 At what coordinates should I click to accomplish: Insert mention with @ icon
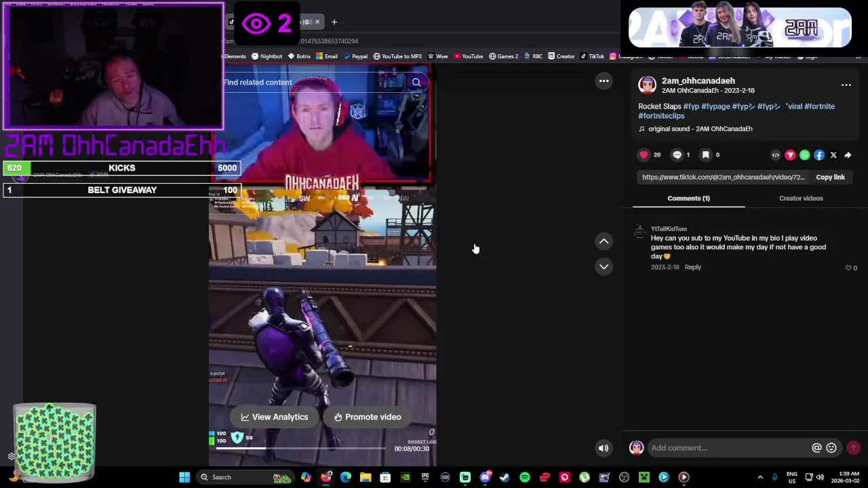tap(816, 447)
